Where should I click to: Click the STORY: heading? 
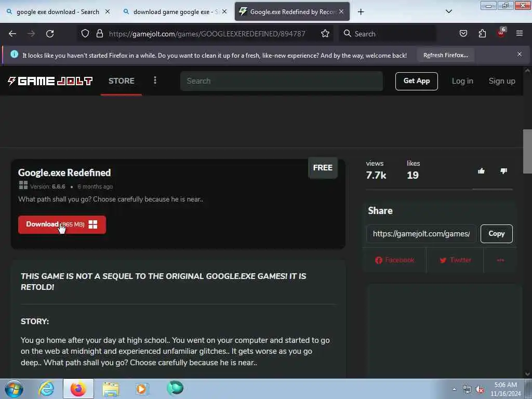pyautogui.click(x=35, y=321)
